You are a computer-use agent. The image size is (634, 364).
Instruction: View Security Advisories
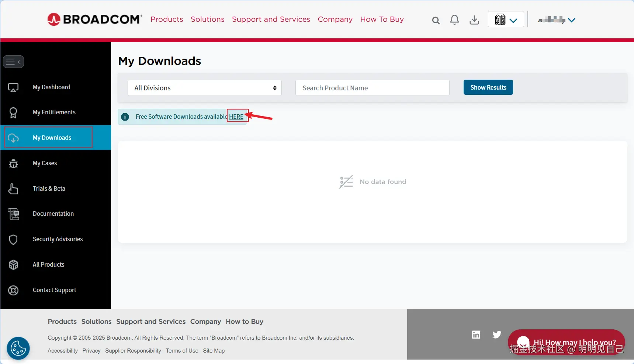tap(58, 239)
